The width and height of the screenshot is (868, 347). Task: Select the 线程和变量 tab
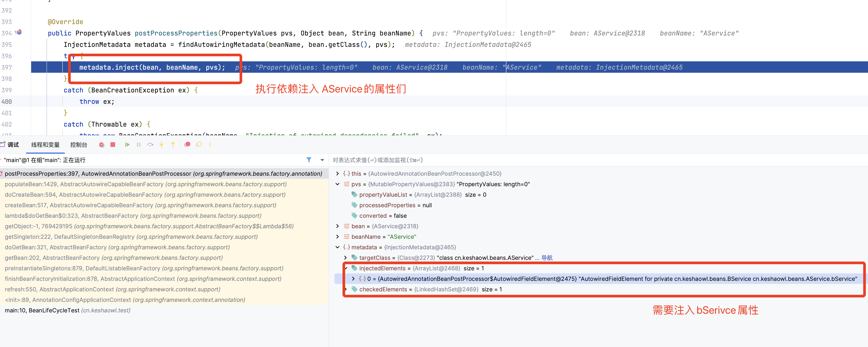tap(45, 145)
